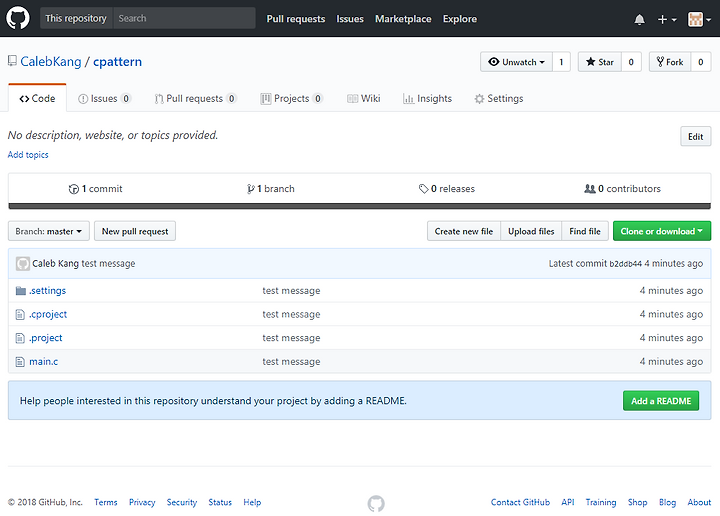The image size is (720, 516).
Task: Switch to the Projects tab
Action: click(291, 98)
